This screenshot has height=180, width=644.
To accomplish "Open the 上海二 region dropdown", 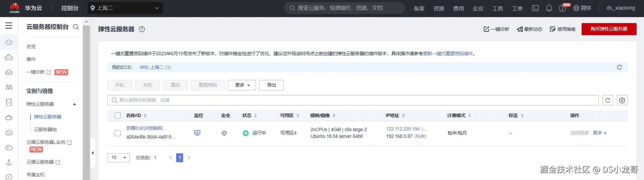I will tap(125, 8).
